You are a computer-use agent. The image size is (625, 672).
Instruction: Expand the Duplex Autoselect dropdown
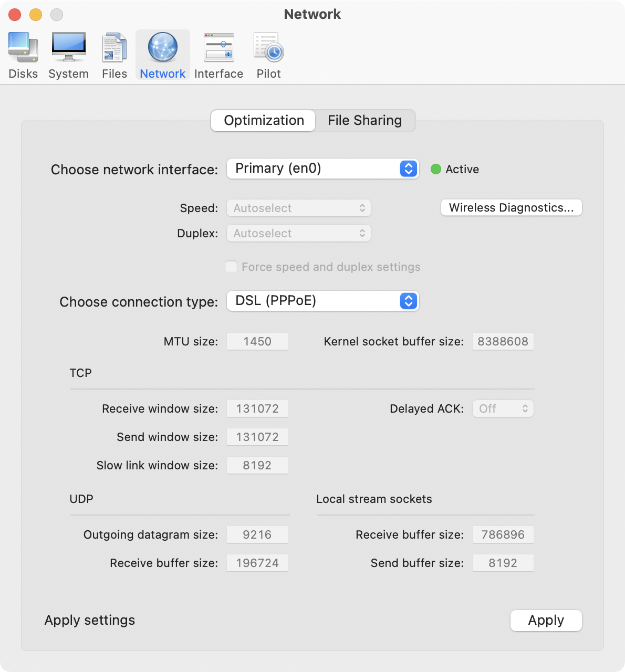[x=298, y=233]
